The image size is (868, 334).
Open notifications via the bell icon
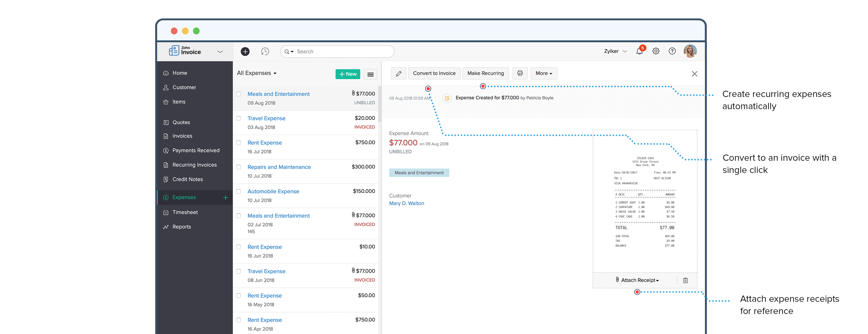[639, 51]
